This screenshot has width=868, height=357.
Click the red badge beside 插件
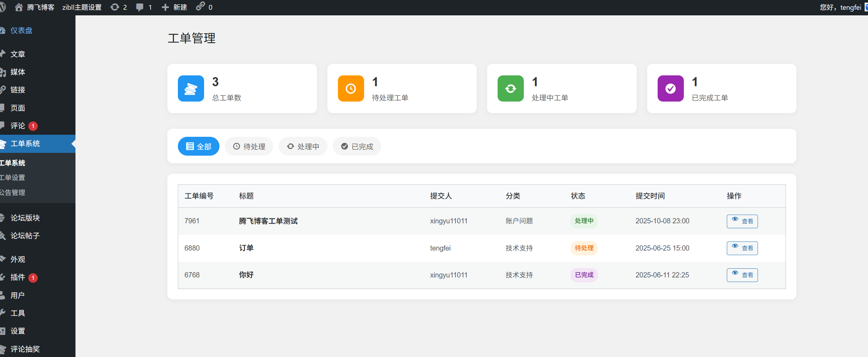[x=33, y=277]
